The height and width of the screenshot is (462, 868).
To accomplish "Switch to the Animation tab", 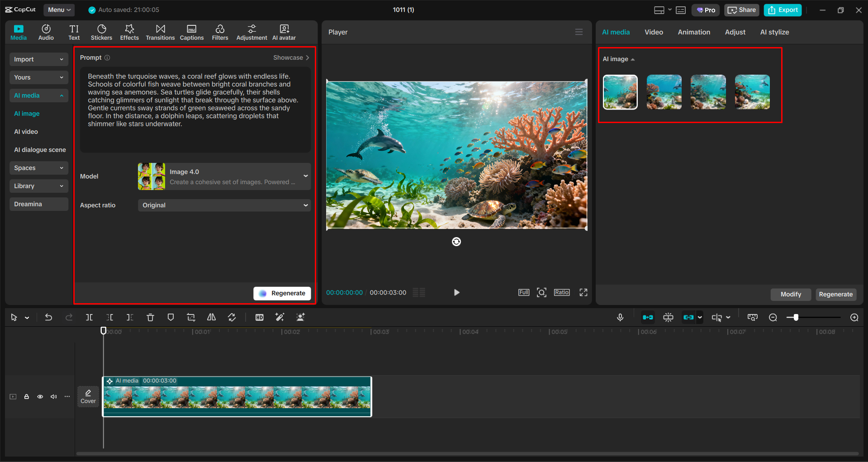I will point(694,32).
